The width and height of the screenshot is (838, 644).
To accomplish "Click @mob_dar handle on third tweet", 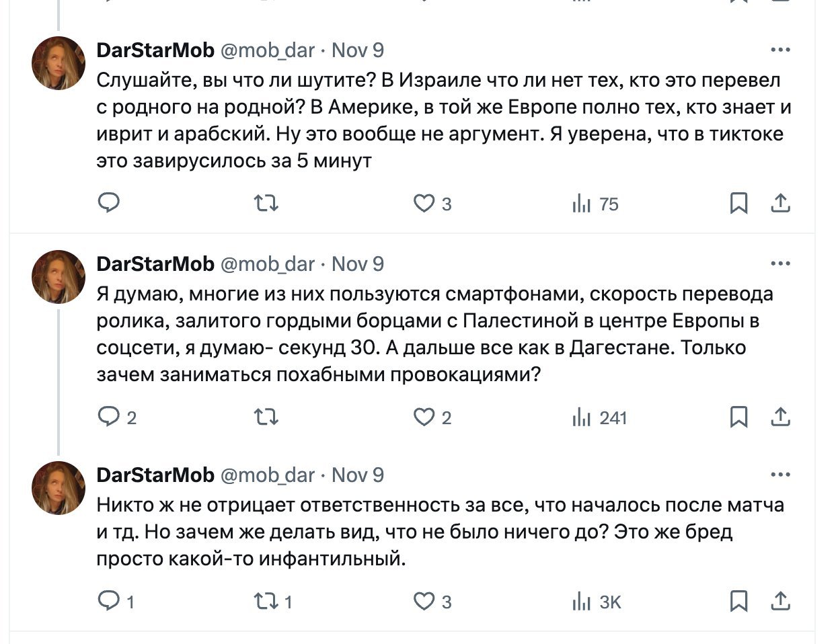I will [268, 475].
